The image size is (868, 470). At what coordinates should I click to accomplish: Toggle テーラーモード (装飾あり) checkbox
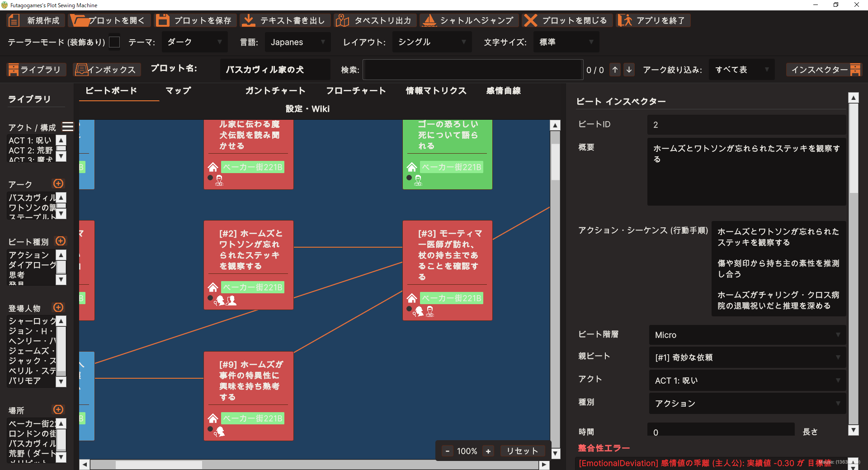coord(114,42)
